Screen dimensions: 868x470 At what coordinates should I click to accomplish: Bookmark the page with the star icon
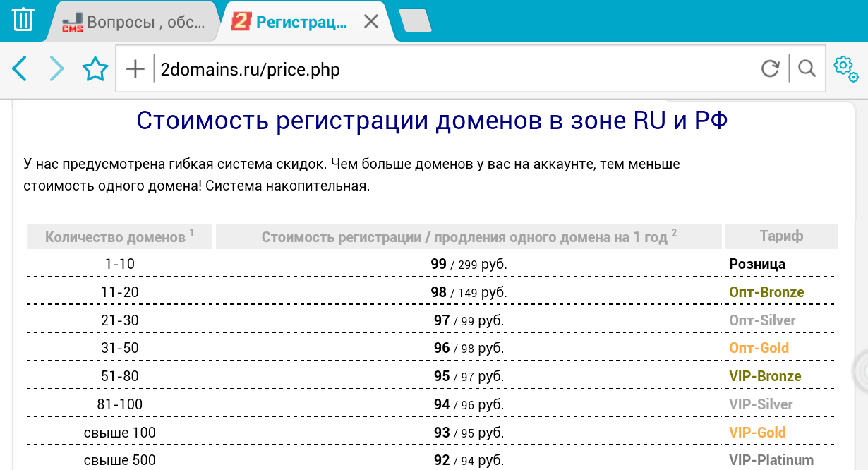95,68
